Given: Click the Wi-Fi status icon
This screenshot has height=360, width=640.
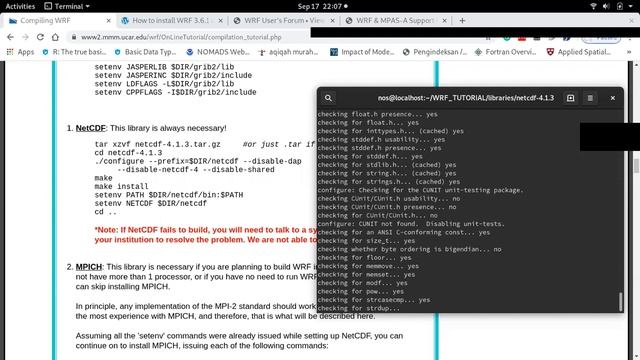Looking at the screenshot, I should 593,6.
